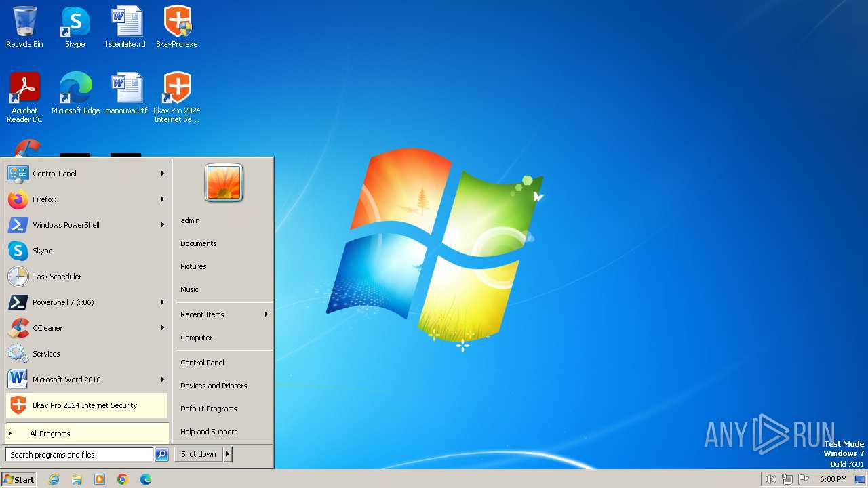Select the BkavPro.exe desktop icon
The width and height of the screenshot is (868, 488).
click(x=177, y=27)
